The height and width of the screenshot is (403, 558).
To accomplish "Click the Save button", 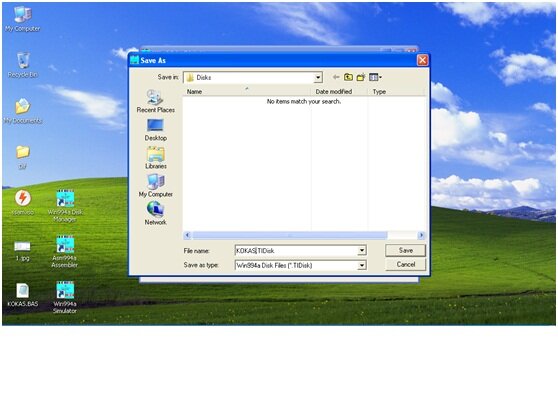I will pos(405,250).
